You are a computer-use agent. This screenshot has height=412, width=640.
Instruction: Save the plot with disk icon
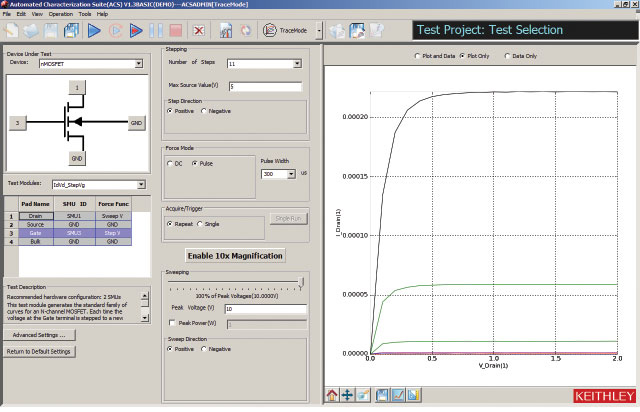[x=382, y=395]
